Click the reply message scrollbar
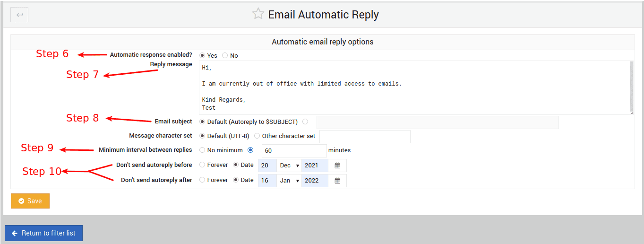Screen dimensions: 644x244 pyautogui.click(x=632, y=87)
